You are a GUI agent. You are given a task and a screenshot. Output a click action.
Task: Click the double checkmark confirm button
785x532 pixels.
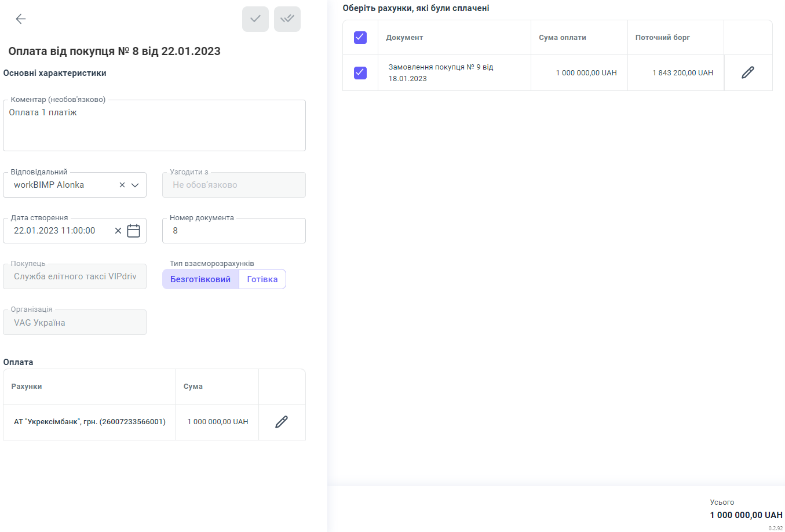click(x=287, y=19)
